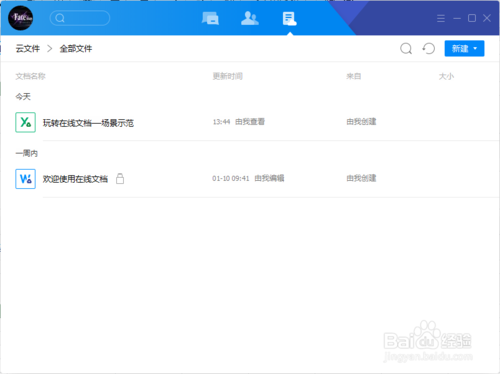
Task: Open the 新建 dropdown button
Action: (x=464, y=49)
